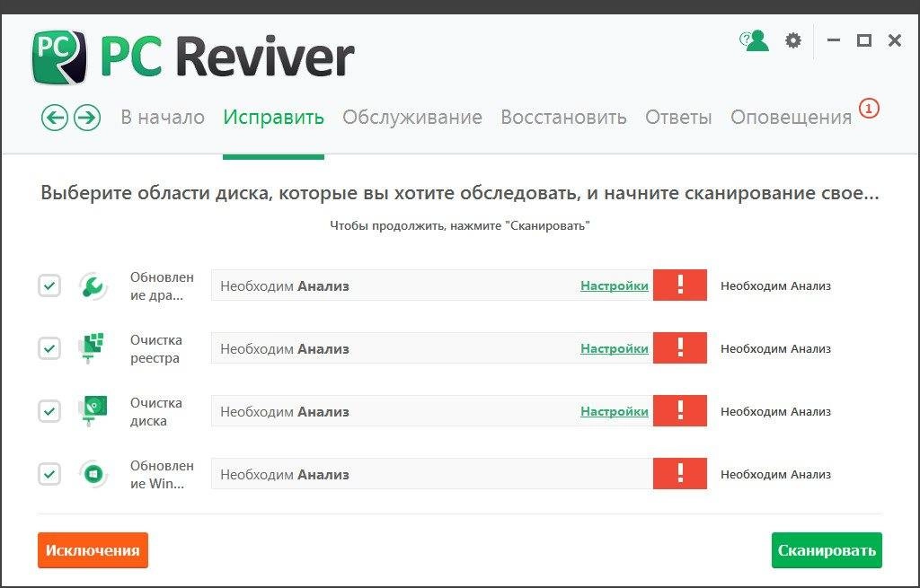This screenshot has height=588, width=920.
Task: Click the disk cleanup status bar
Action: point(432,411)
